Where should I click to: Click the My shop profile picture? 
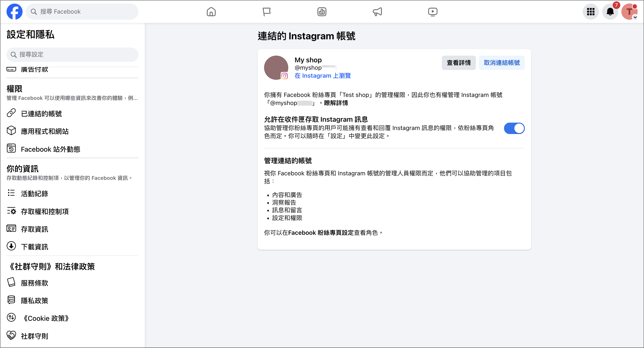[276, 67]
